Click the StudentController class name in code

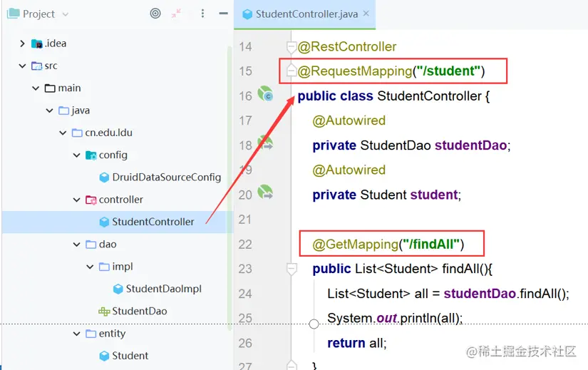[x=429, y=96]
